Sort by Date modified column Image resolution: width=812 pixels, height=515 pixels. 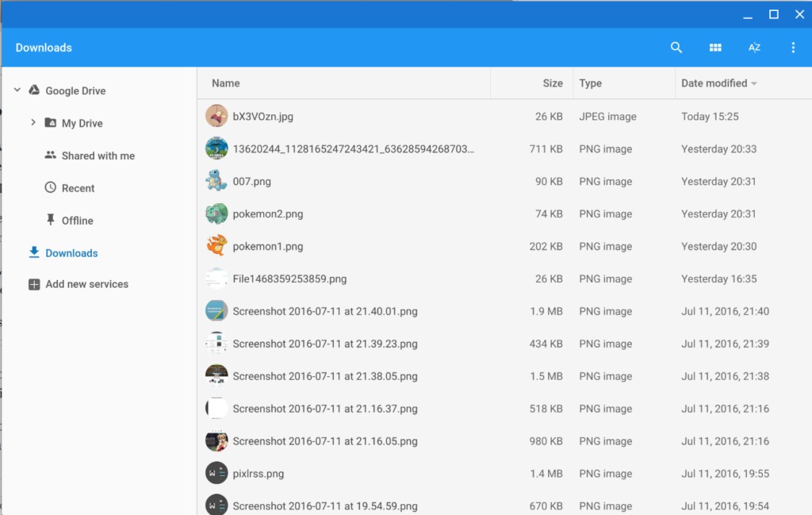[x=714, y=83]
